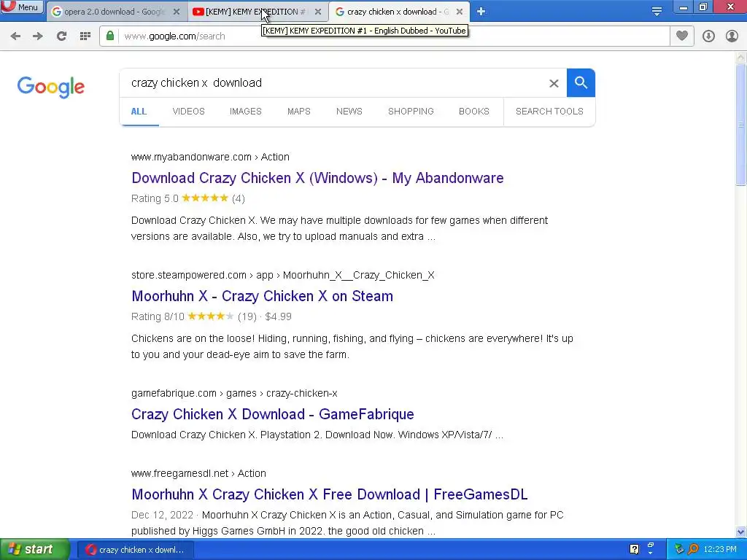This screenshot has width=747, height=560.
Task: Click scrollbar up arrow
Action: tap(740, 58)
